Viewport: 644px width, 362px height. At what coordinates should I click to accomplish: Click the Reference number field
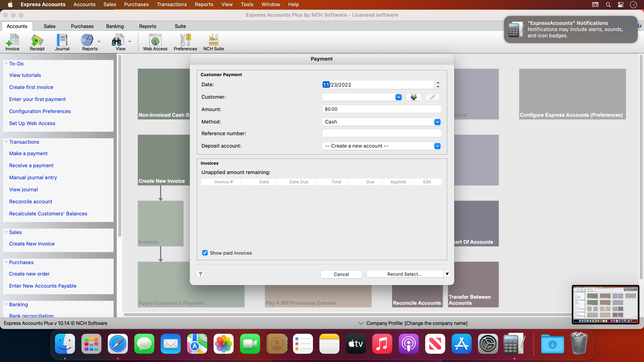coord(381,133)
